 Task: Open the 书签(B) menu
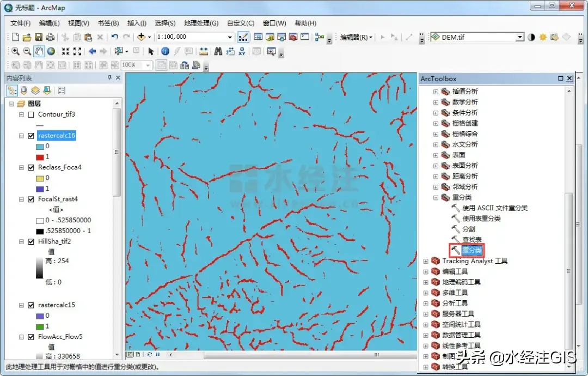click(108, 23)
